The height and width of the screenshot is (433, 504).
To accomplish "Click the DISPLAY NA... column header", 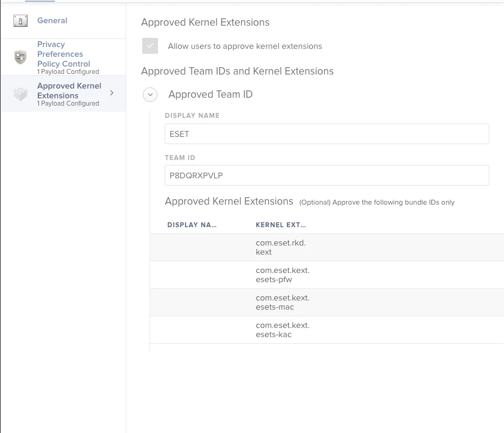I will coord(192,225).
